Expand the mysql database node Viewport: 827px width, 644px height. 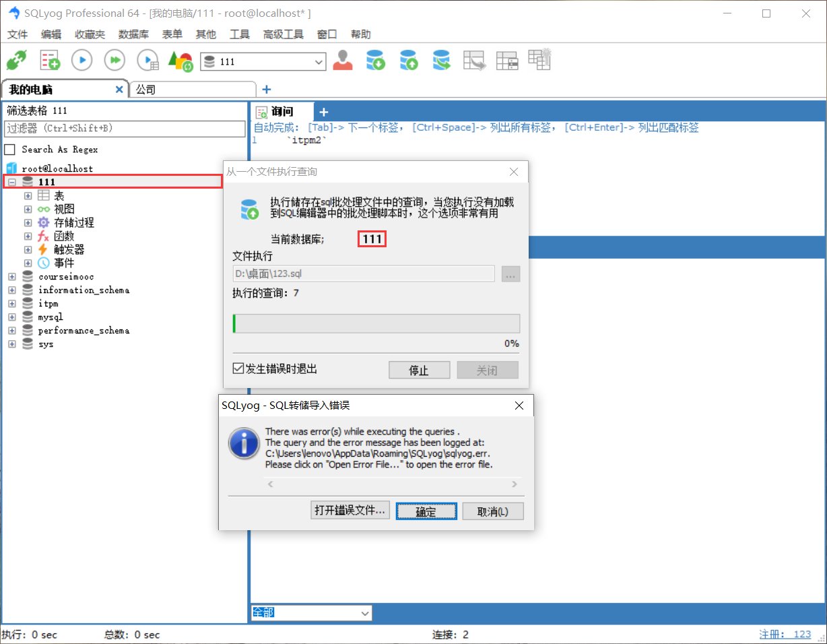pos(11,317)
